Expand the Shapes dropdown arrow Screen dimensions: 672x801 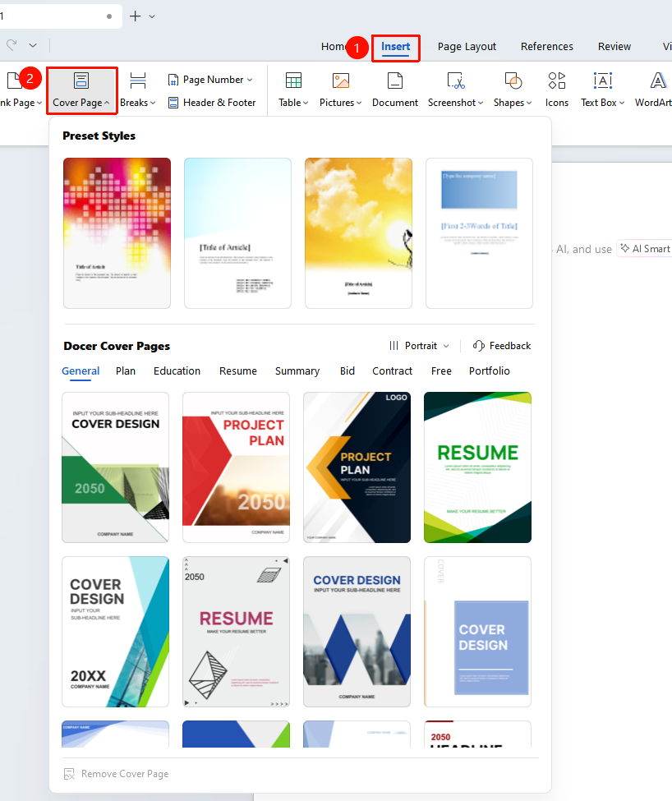click(x=529, y=103)
